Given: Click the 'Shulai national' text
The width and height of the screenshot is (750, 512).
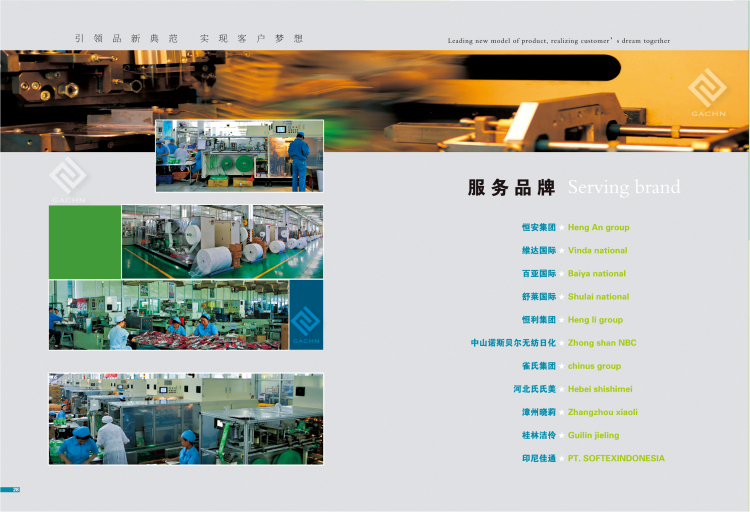Looking at the screenshot, I should click(x=598, y=297).
